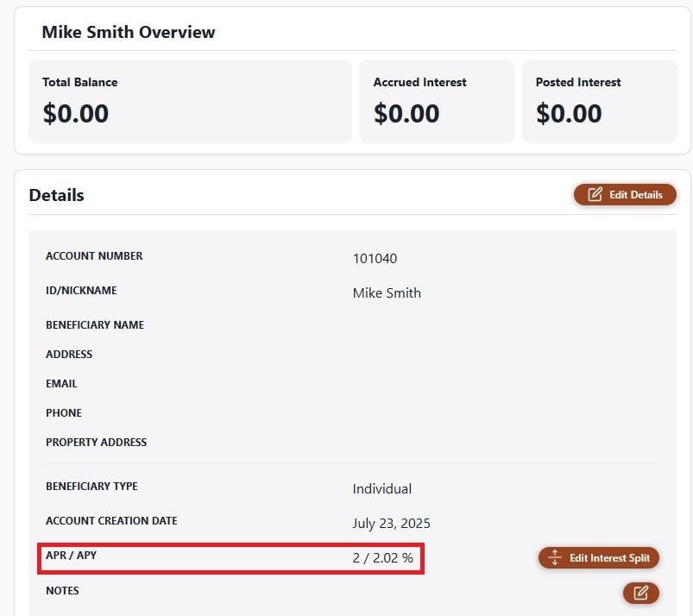Click the pencil icon on Edit Details
Screen dimensions: 693x616
click(x=595, y=194)
